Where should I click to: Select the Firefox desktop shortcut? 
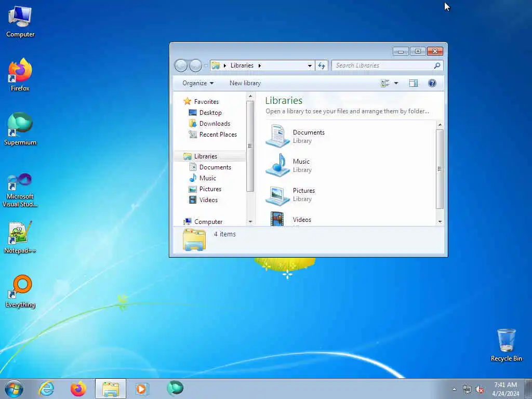pos(20,75)
